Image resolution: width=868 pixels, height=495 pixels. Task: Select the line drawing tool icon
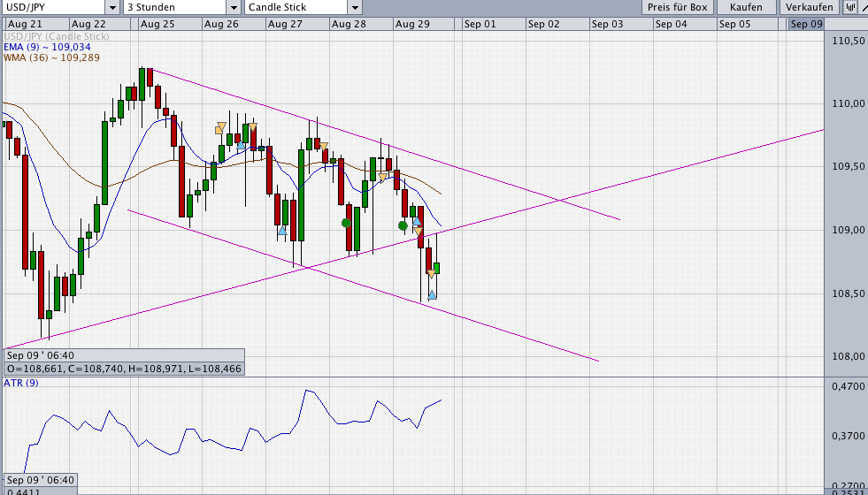point(863,7)
